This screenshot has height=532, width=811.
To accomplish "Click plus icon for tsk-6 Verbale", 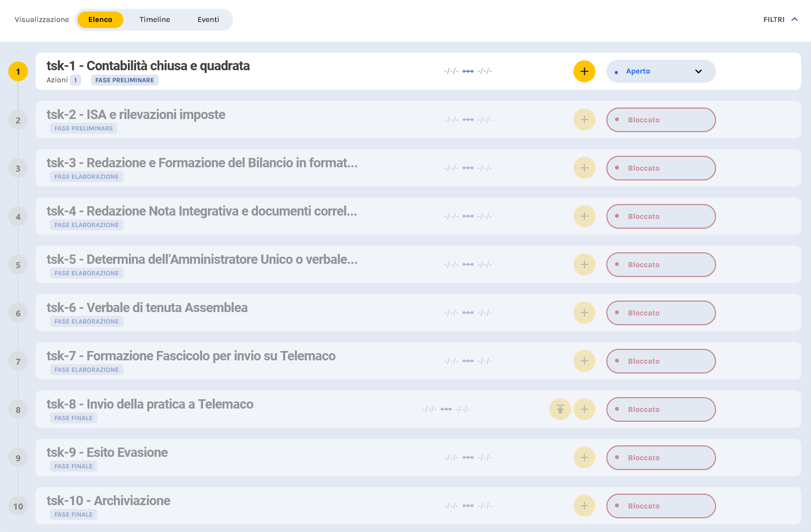I will coord(584,313).
